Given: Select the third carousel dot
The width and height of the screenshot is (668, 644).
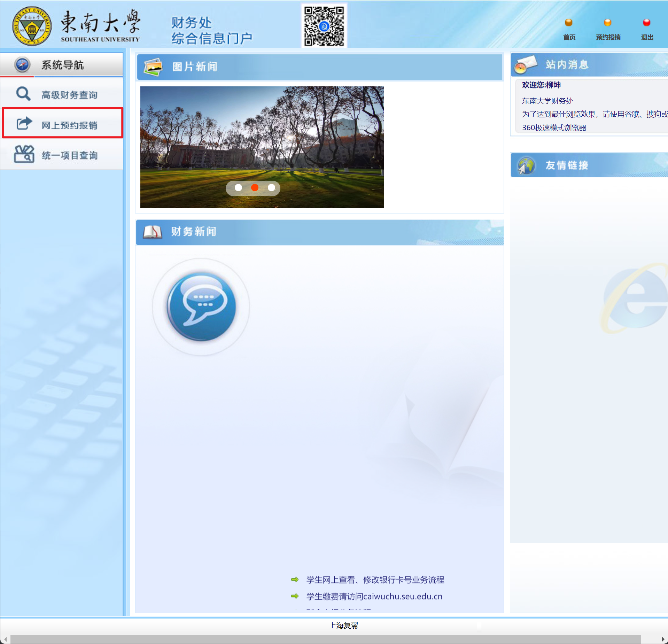Looking at the screenshot, I should click(271, 188).
